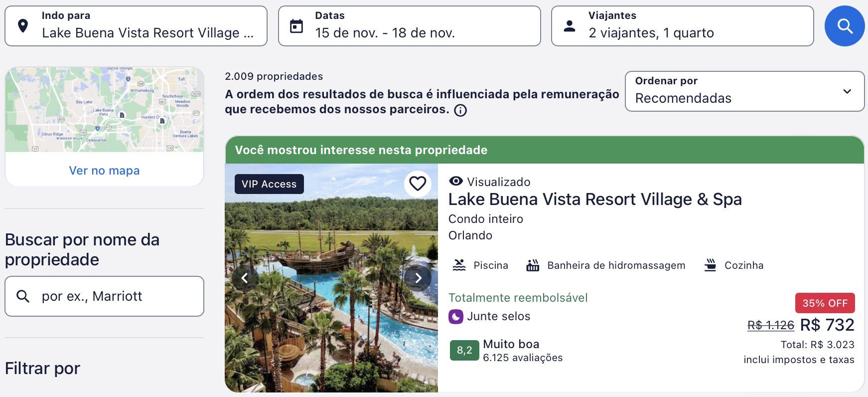
Task: Click the Indo para destination field
Action: tap(136, 26)
